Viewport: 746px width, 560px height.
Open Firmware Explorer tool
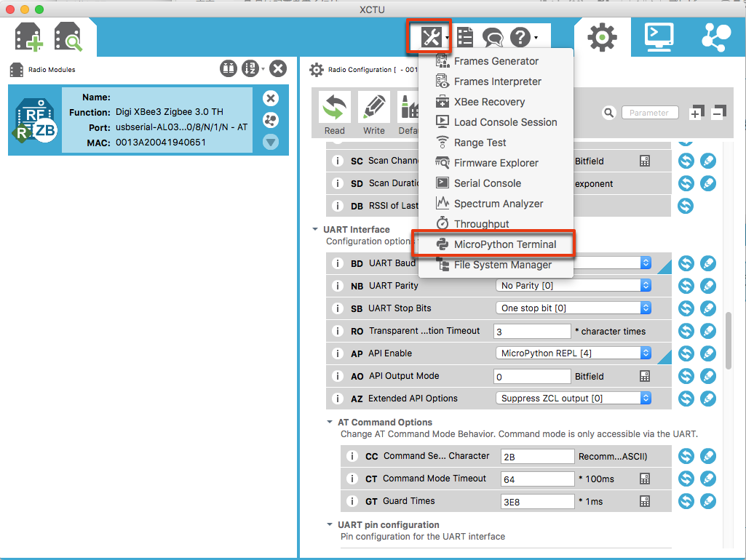496,163
